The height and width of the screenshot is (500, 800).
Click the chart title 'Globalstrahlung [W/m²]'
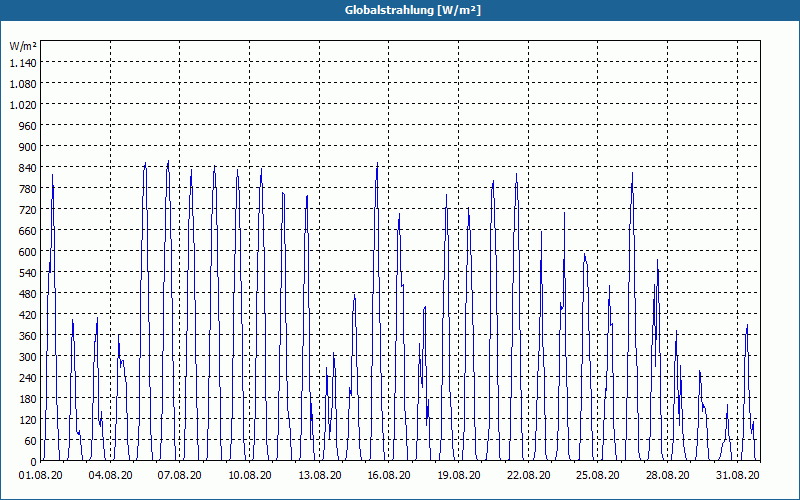pos(413,10)
